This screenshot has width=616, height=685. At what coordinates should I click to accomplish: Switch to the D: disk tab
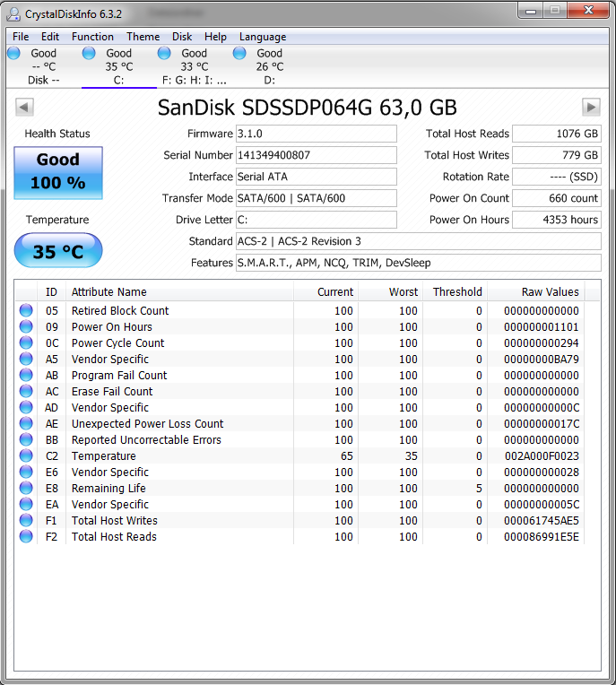pos(270,66)
